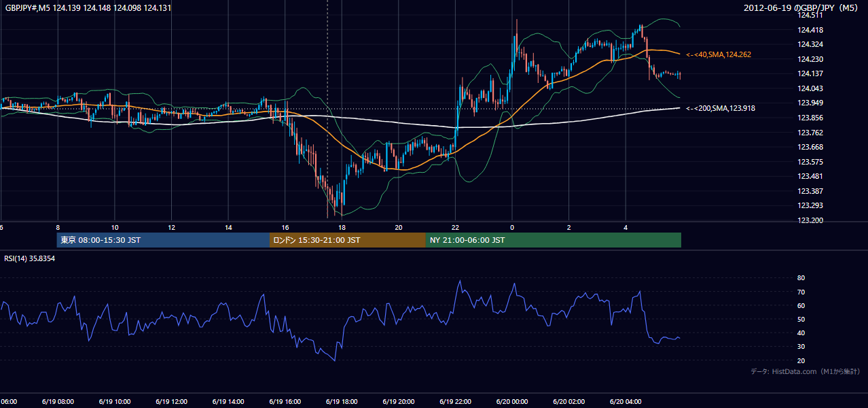Screen dimensions: 868x408
Task: Select the 東京 08:00-15:30 JST session bar
Action: 163,240
